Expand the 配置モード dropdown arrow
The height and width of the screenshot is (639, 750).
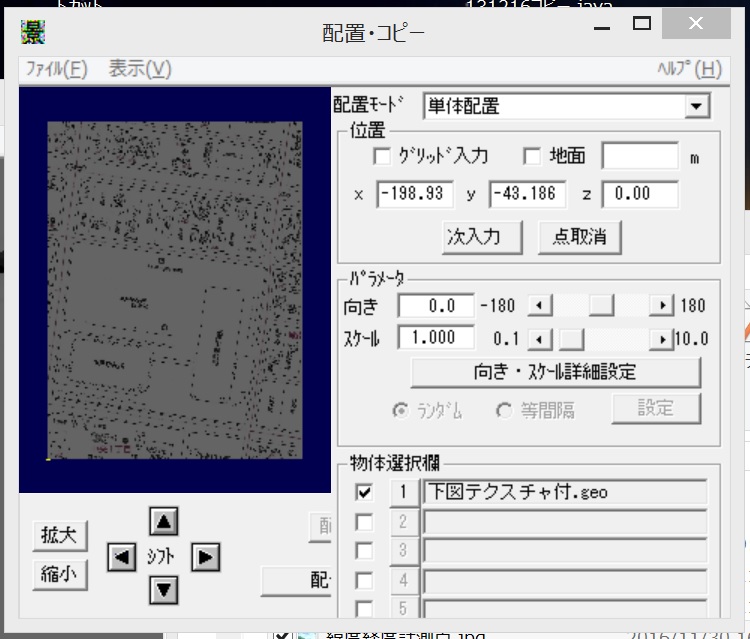(696, 106)
